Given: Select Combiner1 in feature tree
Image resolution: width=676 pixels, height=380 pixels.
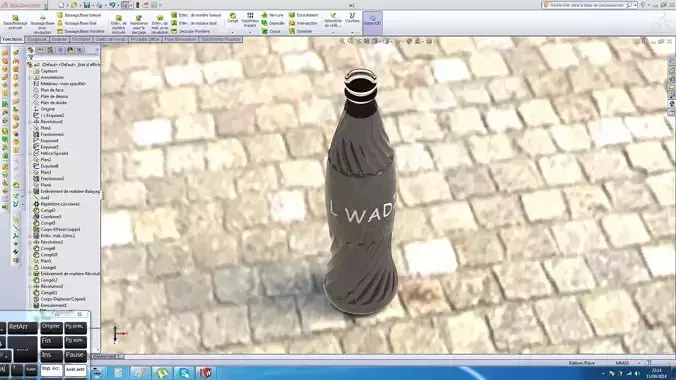Looking at the screenshot, I should point(51,217).
